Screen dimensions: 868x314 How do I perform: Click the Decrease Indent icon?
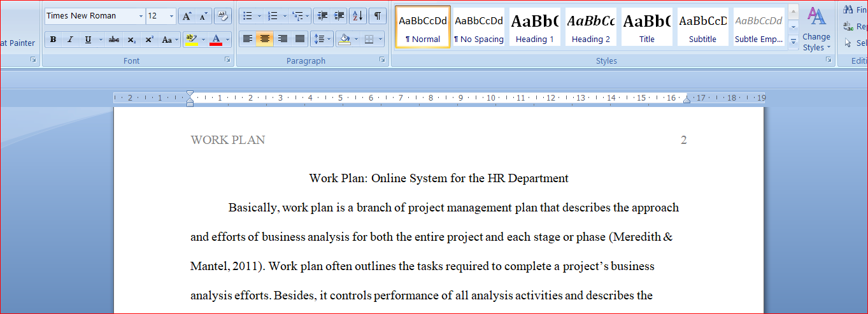[322, 16]
